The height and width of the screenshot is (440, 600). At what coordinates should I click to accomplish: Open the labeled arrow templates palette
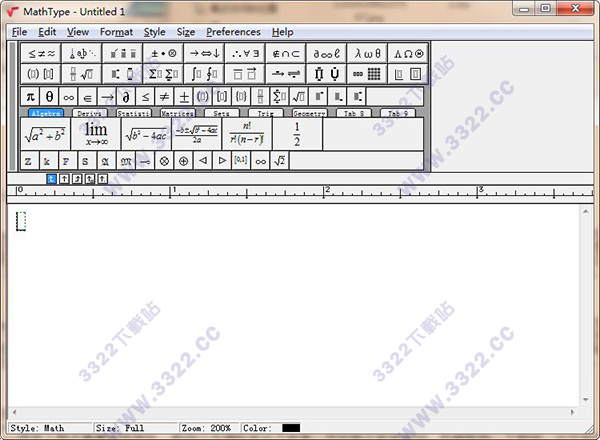click(x=285, y=74)
